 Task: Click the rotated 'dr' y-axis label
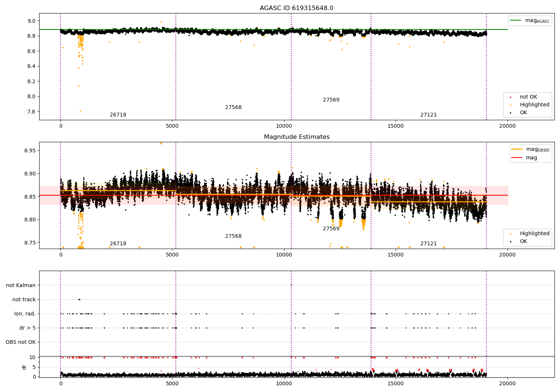[24, 367]
